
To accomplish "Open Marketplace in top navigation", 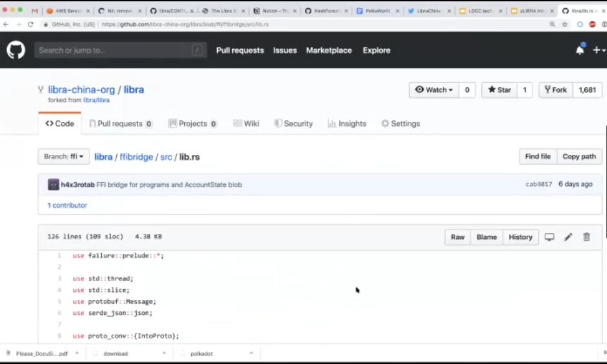I will coord(329,51).
